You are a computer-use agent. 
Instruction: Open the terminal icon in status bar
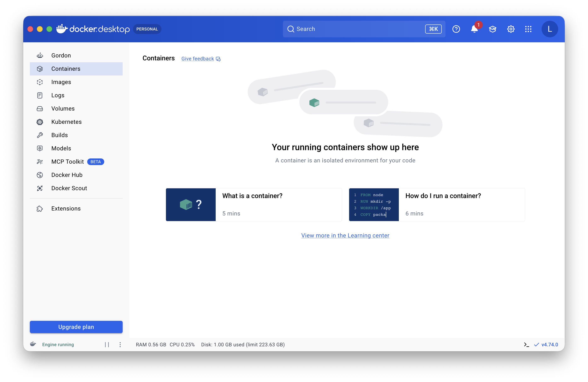(x=526, y=344)
